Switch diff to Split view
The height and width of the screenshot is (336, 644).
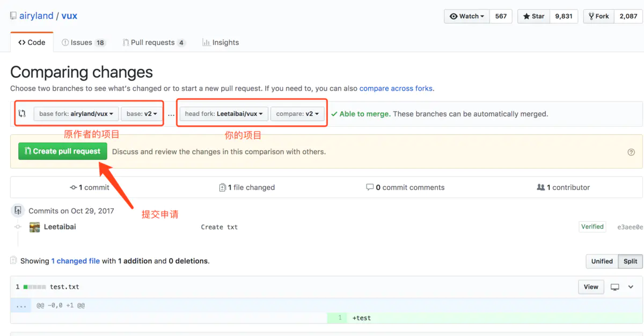[x=630, y=261]
